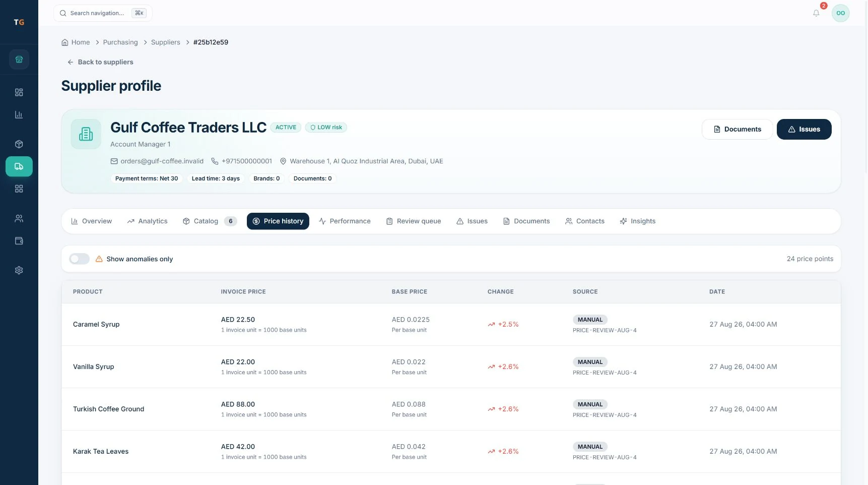Select the purchasing truck icon in sidebar
Viewport: 868px width, 485px height.
[x=19, y=166]
